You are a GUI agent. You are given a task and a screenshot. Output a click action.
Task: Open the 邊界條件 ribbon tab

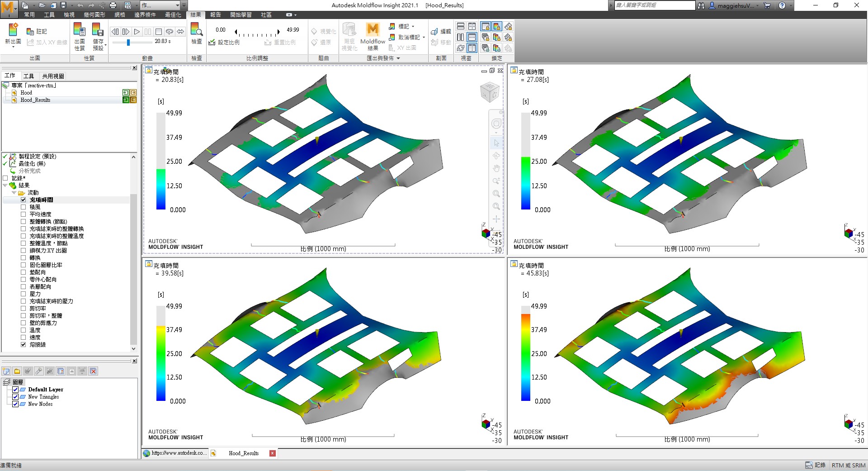(x=145, y=15)
